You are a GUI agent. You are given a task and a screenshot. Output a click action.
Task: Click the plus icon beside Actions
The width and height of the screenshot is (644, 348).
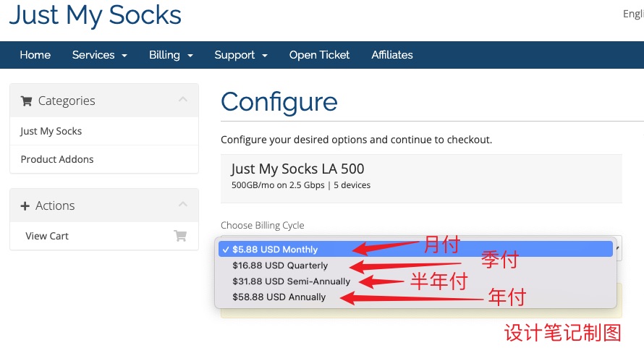tap(25, 206)
